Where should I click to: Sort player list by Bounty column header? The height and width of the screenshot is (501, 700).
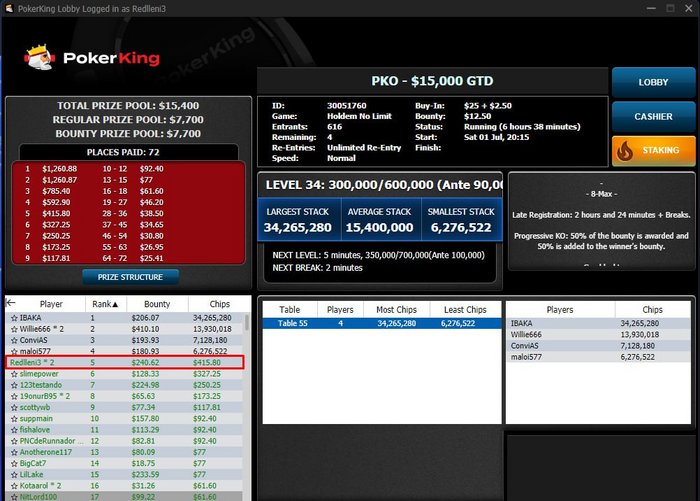click(157, 304)
